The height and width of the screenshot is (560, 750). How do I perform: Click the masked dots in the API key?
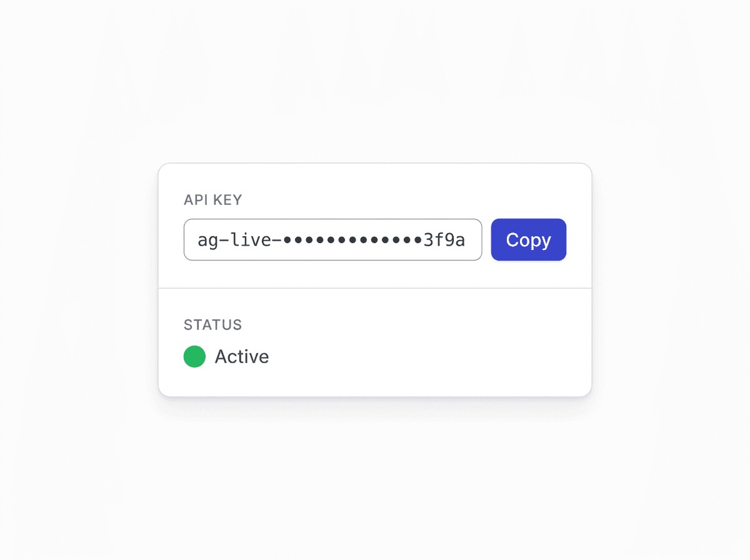click(x=353, y=240)
